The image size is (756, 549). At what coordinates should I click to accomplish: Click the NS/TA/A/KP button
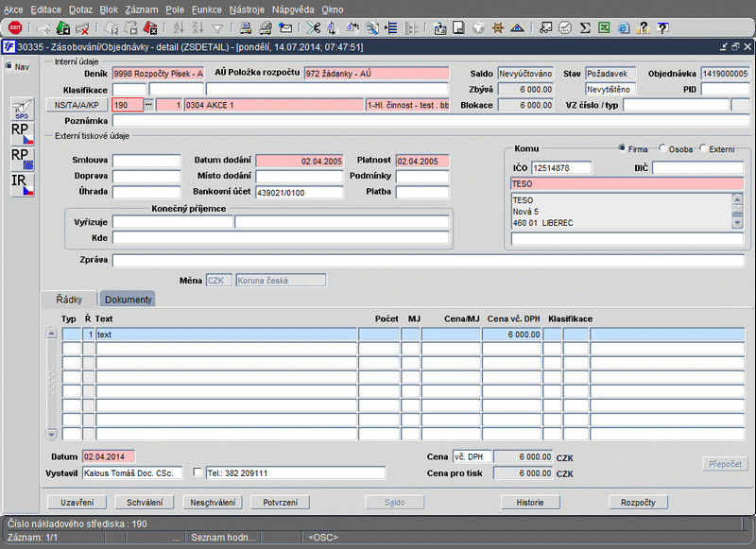77,105
